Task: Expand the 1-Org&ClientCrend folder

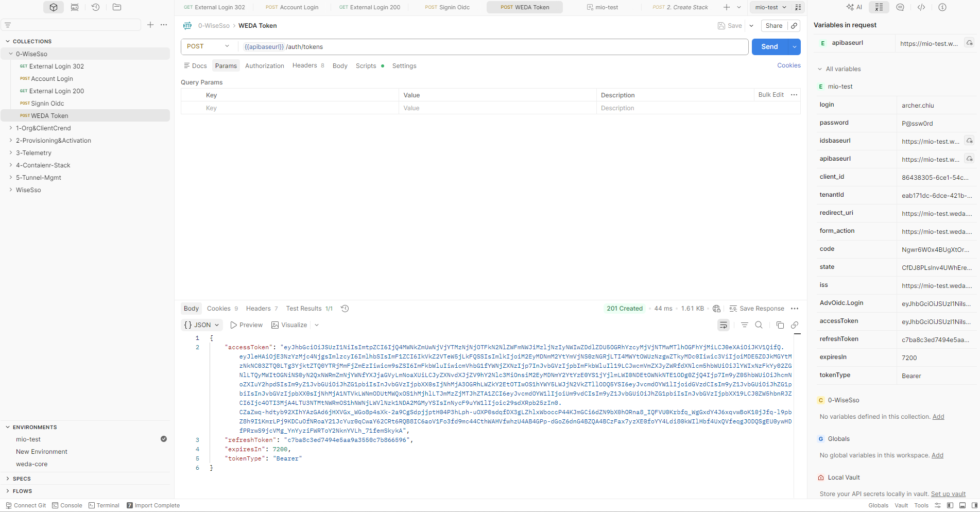Action: tap(11, 128)
